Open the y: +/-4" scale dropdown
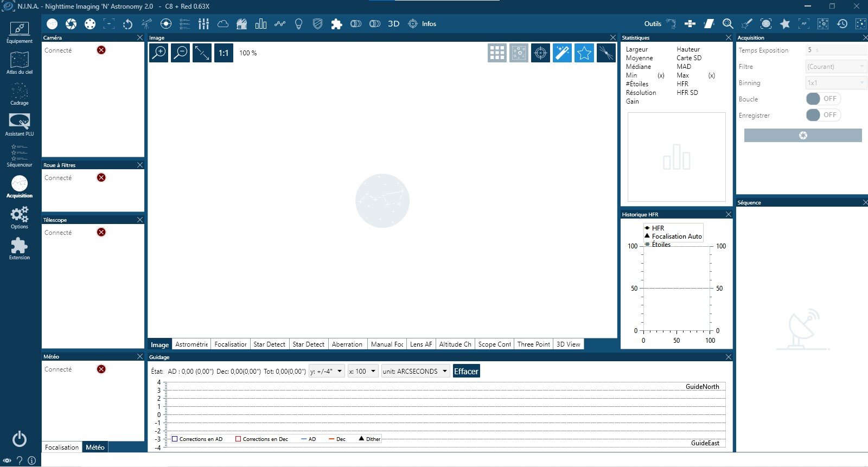Viewport: 868px width, 467px height. pyautogui.click(x=327, y=371)
